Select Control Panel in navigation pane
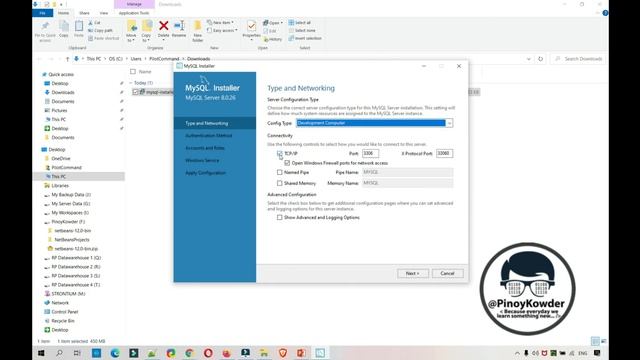The width and height of the screenshot is (640, 360). point(64,312)
